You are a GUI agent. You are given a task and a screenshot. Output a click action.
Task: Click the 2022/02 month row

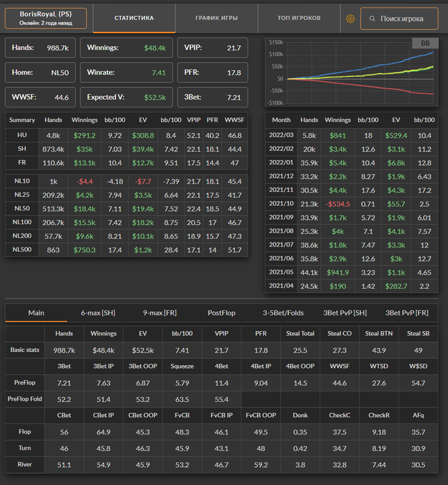(352, 149)
